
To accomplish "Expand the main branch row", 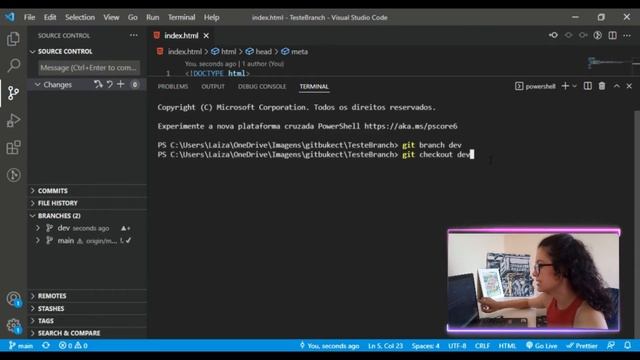I will click(38, 240).
